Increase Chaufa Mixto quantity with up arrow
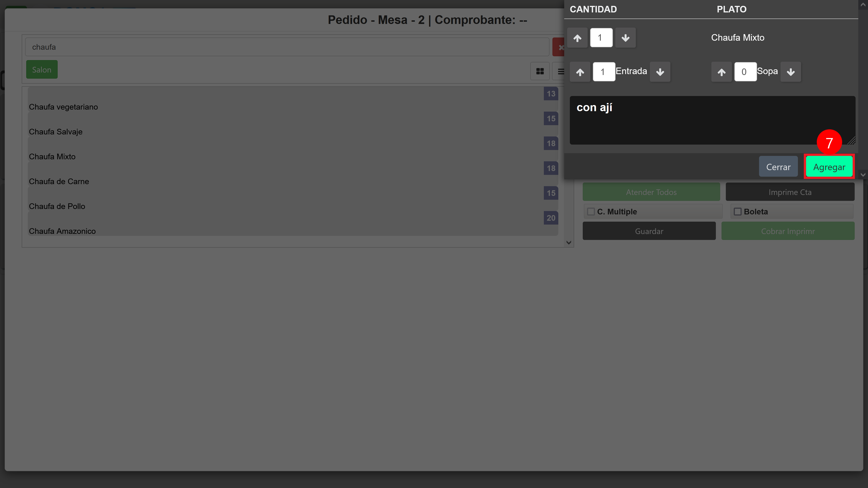Image resolution: width=868 pixels, height=488 pixels. point(577,38)
